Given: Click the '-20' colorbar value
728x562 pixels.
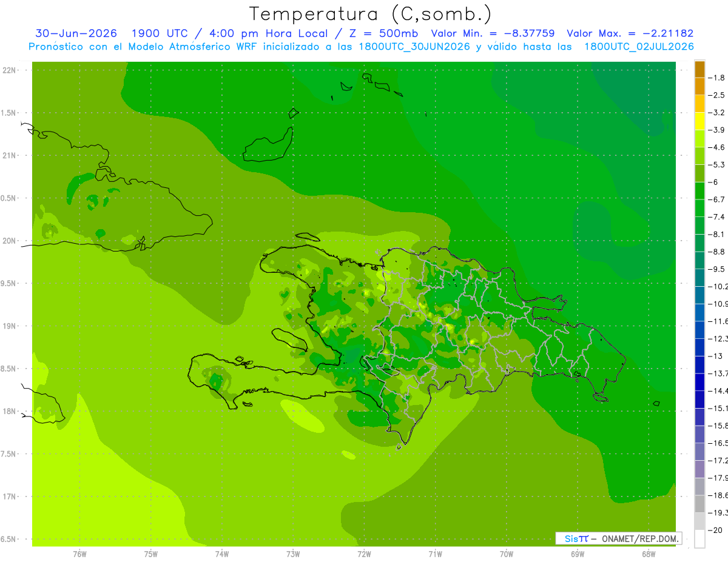Looking at the screenshot, I should click(x=715, y=530).
